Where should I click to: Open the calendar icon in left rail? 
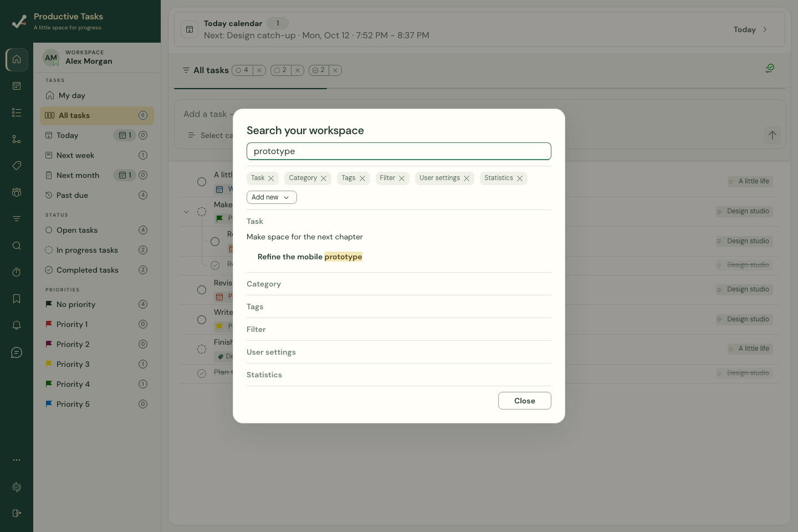17,86
